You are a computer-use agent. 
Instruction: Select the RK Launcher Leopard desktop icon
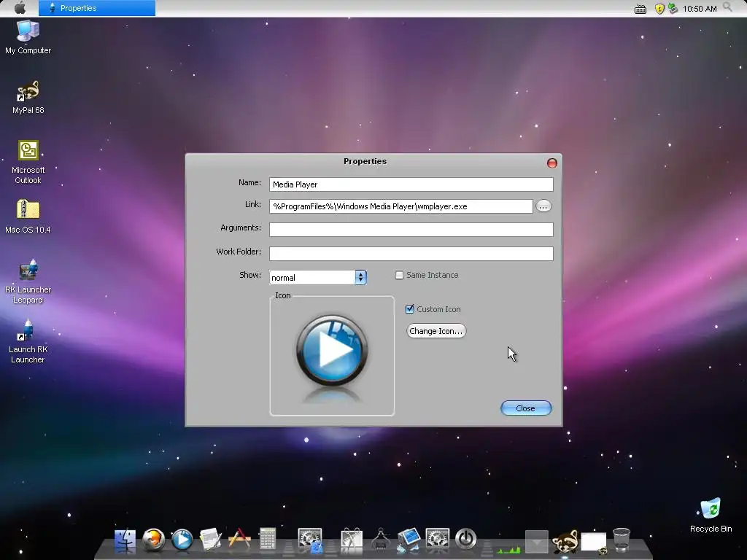pos(28,281)
